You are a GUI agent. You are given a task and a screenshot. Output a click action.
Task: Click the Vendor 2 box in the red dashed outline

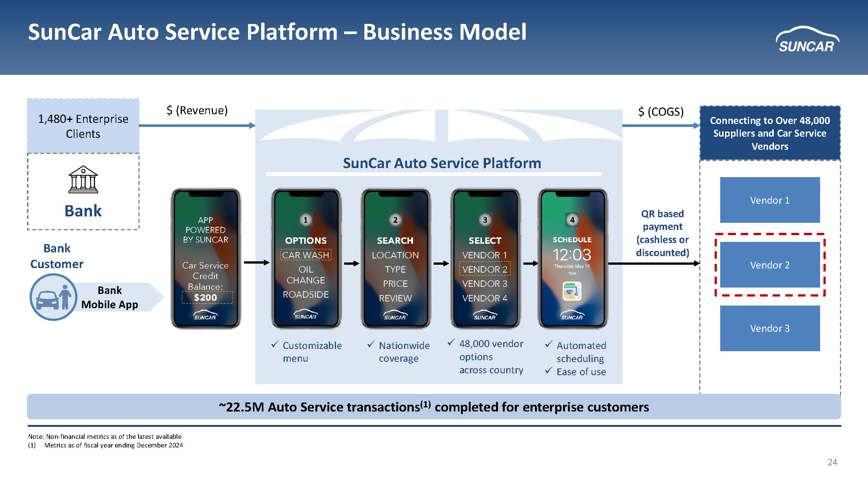(770, 265)
